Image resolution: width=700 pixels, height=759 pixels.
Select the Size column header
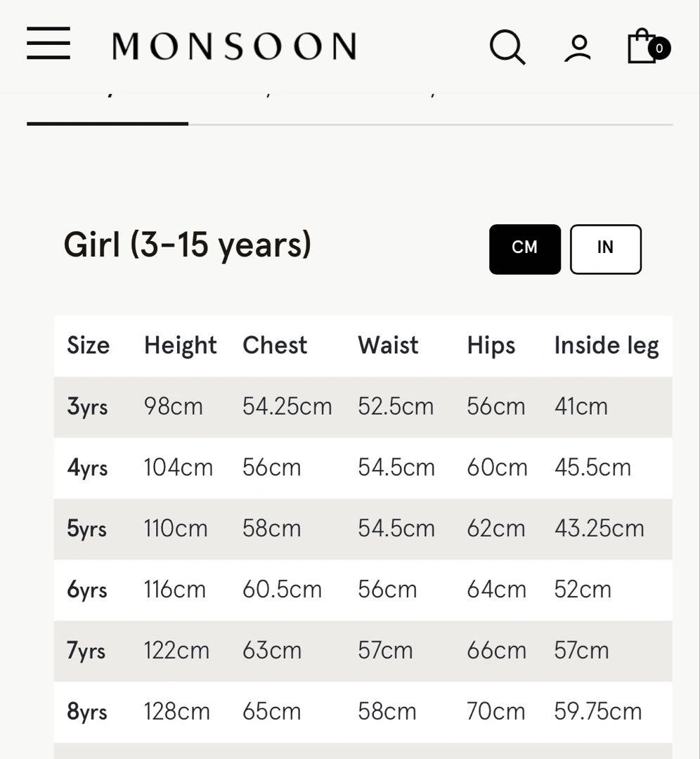click(88, 346)
